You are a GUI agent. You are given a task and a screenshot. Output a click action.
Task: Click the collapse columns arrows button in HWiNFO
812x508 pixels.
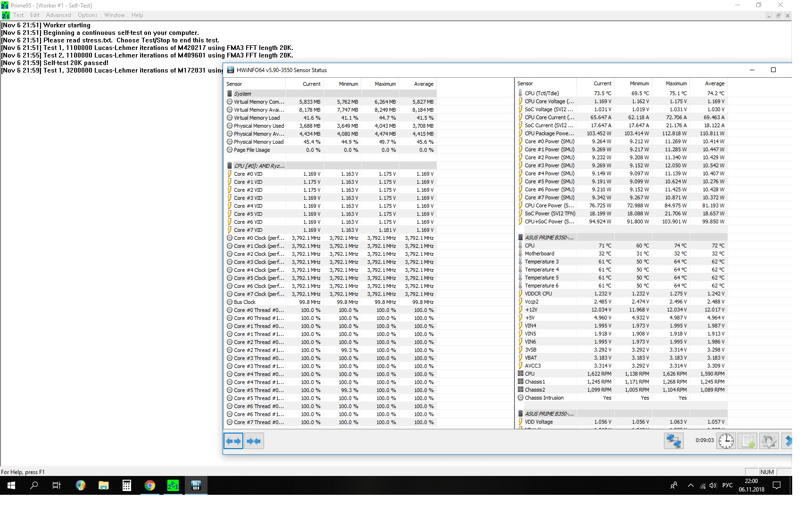pos(254,441)
